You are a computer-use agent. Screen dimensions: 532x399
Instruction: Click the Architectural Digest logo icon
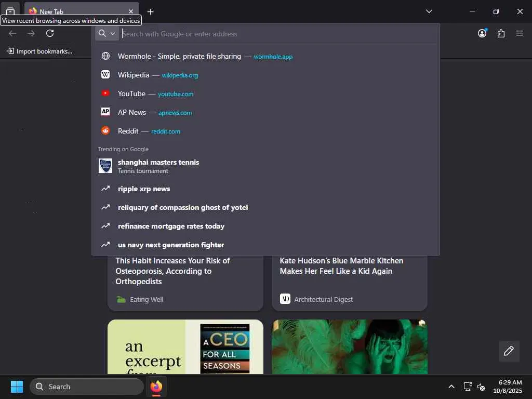[285, 299]
